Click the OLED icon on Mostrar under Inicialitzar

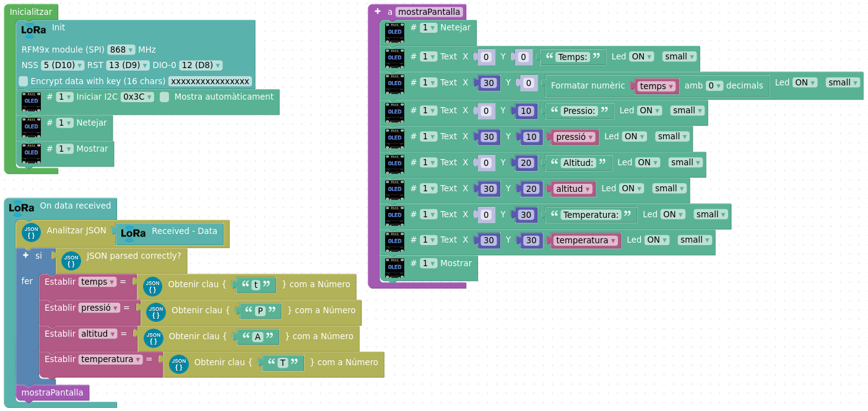31,152
